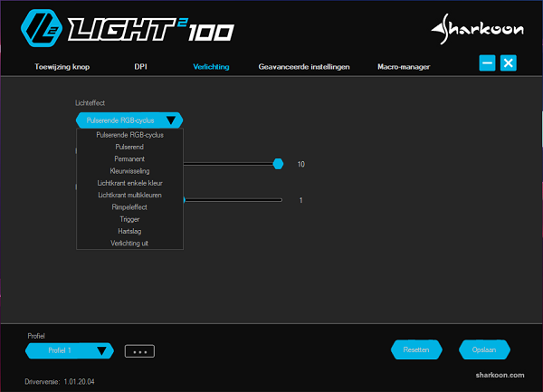543x392 pixels.
Task: Select Lichtkrant enkele kleur
Action: pyautogui.click(x=129, y=183)
